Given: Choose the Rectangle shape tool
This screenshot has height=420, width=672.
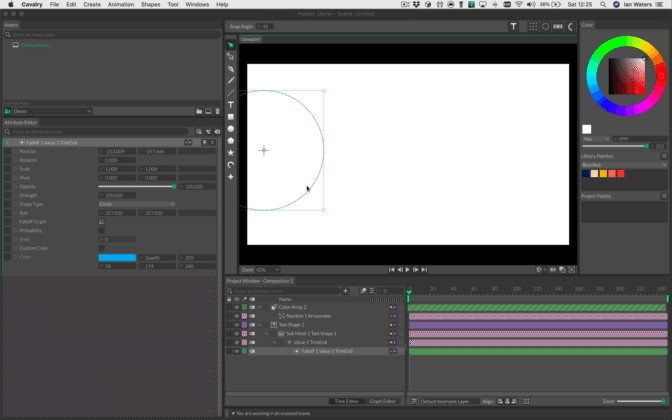Looking at the screenshot, I should click(x=231, y=116).
